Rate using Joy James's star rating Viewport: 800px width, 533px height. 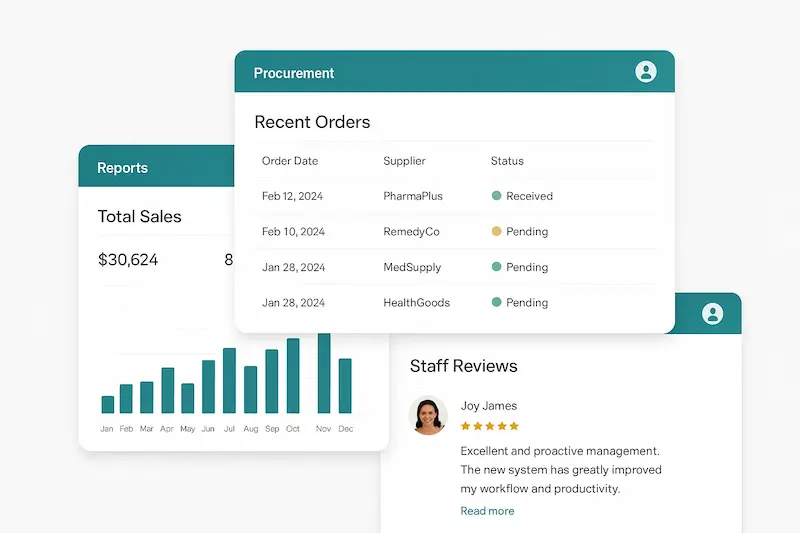489,426
